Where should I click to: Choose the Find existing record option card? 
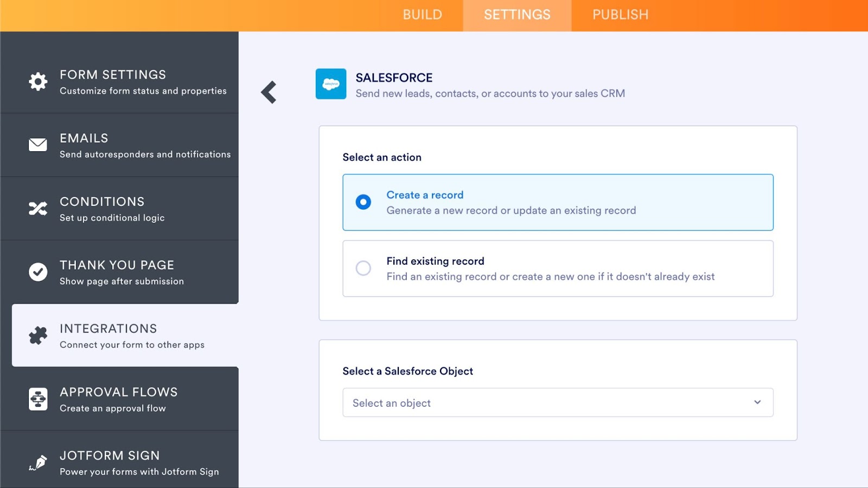pos(558,268)
